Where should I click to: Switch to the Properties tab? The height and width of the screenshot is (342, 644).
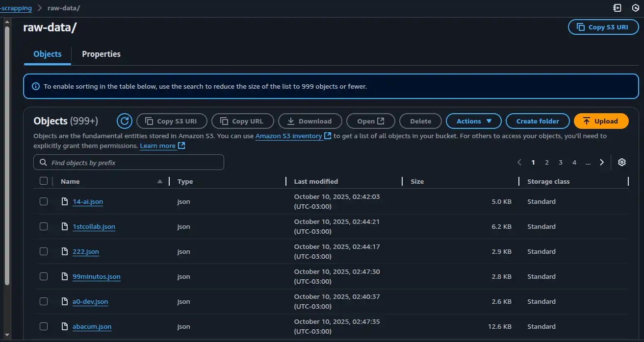(101, 54)
